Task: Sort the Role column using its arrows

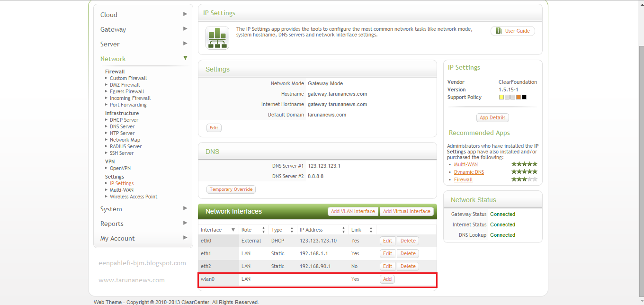Action: click(263, 230)
